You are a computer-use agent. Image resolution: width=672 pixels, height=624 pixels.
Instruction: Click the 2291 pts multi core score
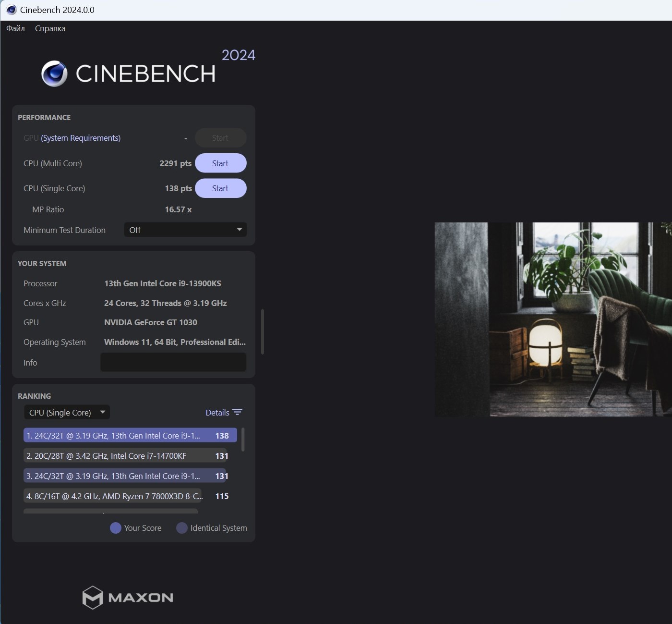coord(176,163)
